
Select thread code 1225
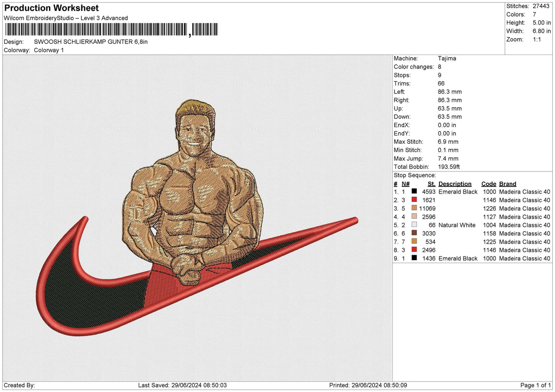tap(489, 242)
